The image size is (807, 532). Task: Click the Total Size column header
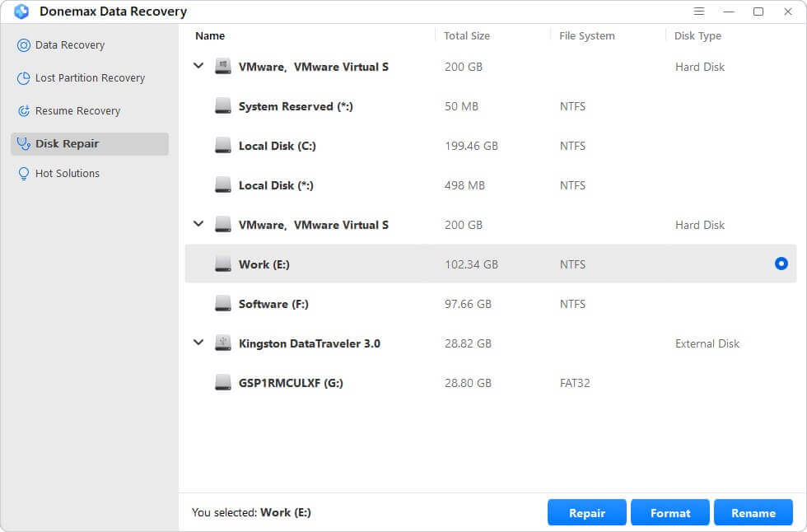467,36
